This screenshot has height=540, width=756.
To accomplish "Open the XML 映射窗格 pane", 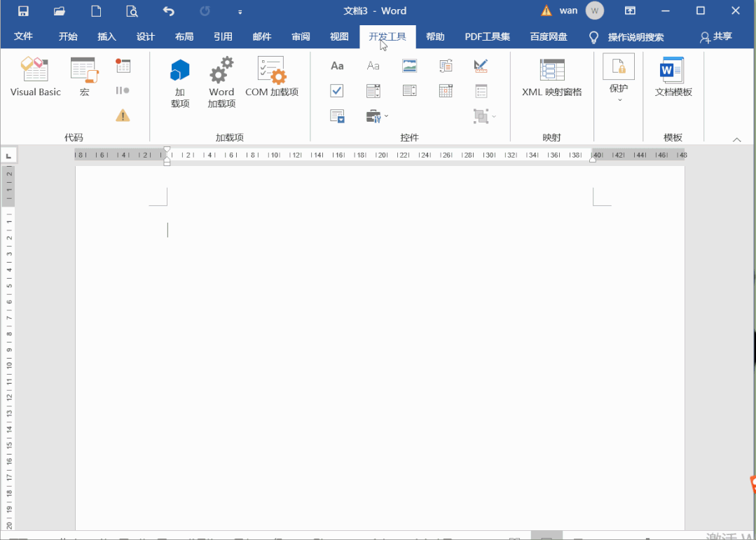I will (552, 77).
